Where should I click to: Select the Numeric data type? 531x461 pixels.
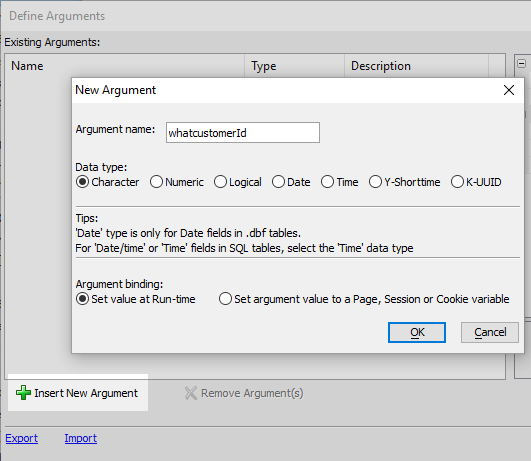click(x=156, y=182)
